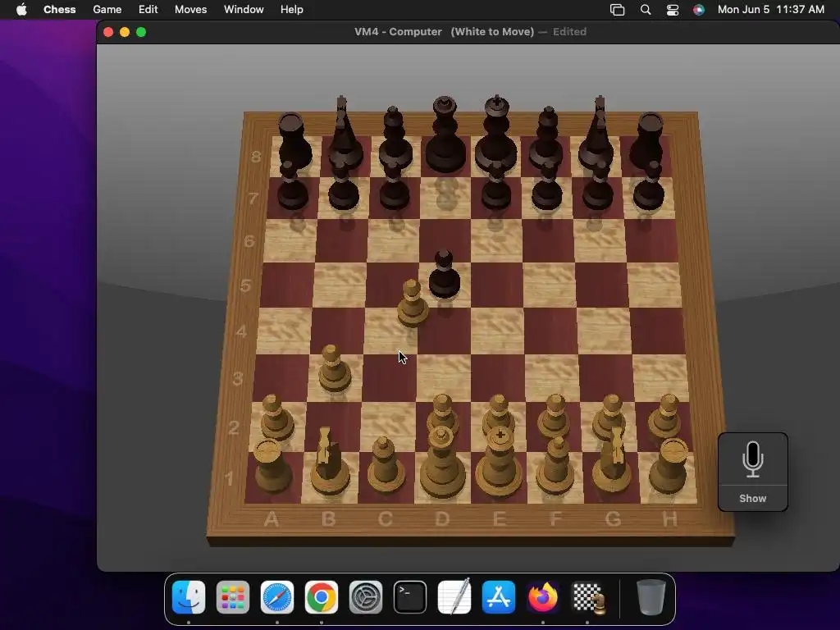Image resolution: width=840 pixels, height=630 pixels.
Task: Open the Game menu
Action: point(107,10)
